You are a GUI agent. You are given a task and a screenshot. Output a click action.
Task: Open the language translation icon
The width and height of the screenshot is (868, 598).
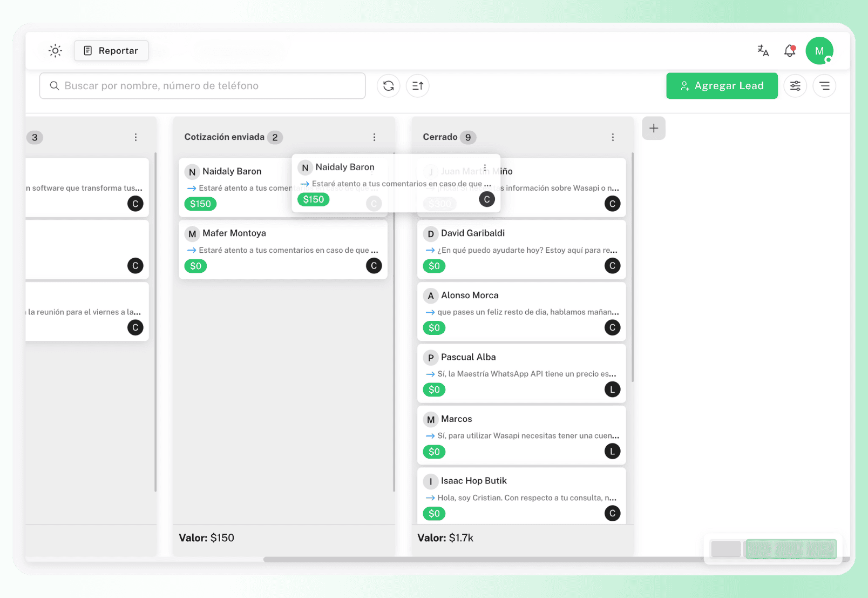click(x=763, y=51)
